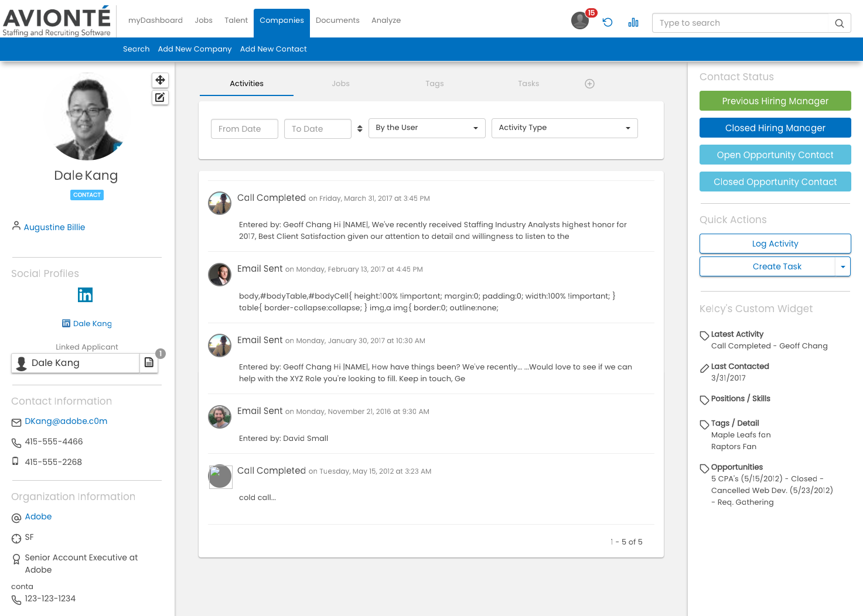
Task: Click the refresh history icon in header
Action: pyautogui.click(x=608, y=22)
